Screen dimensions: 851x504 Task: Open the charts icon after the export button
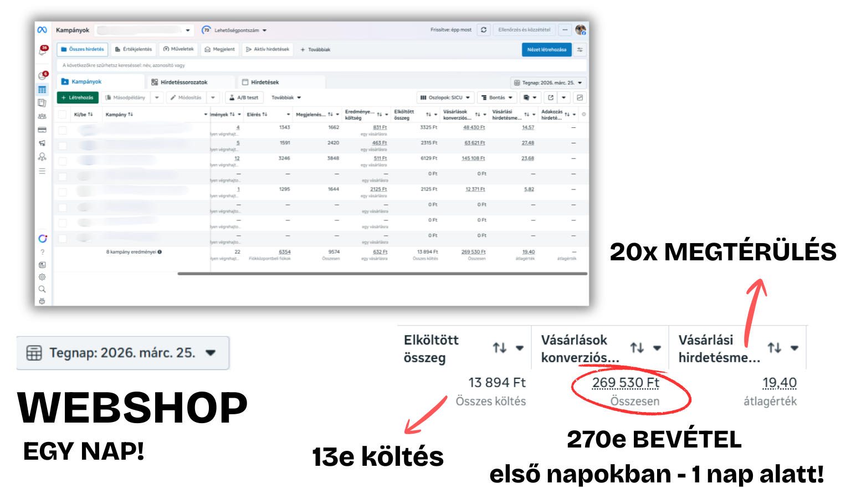[580, 97]
